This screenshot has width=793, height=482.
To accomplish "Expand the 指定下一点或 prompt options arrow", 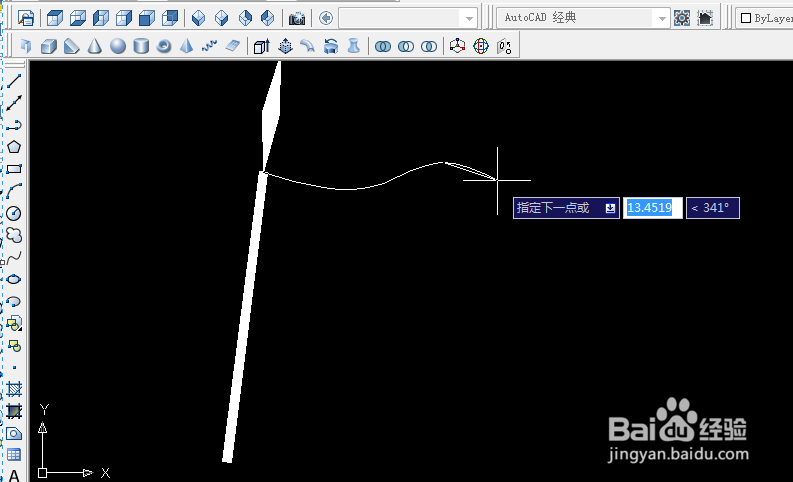I will [x=610, y=208].
